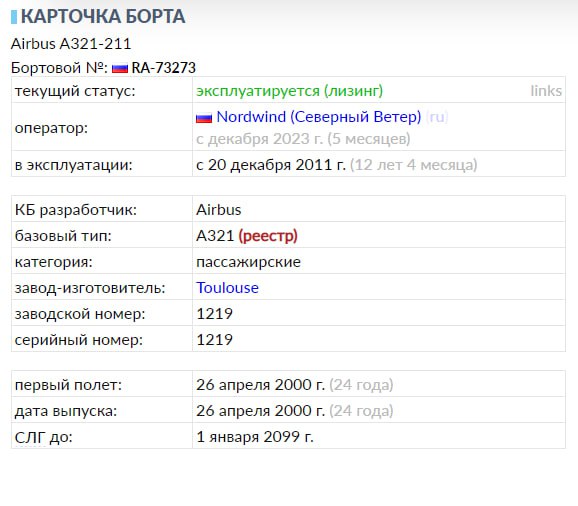Select the date 'с 20 декабря 2011 г.'
Viewport: 578px width, 506px height.
click(271, 165)
